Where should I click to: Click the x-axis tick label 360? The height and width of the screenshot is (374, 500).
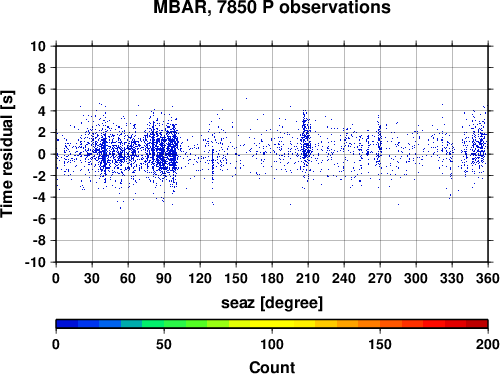[488, 278]
